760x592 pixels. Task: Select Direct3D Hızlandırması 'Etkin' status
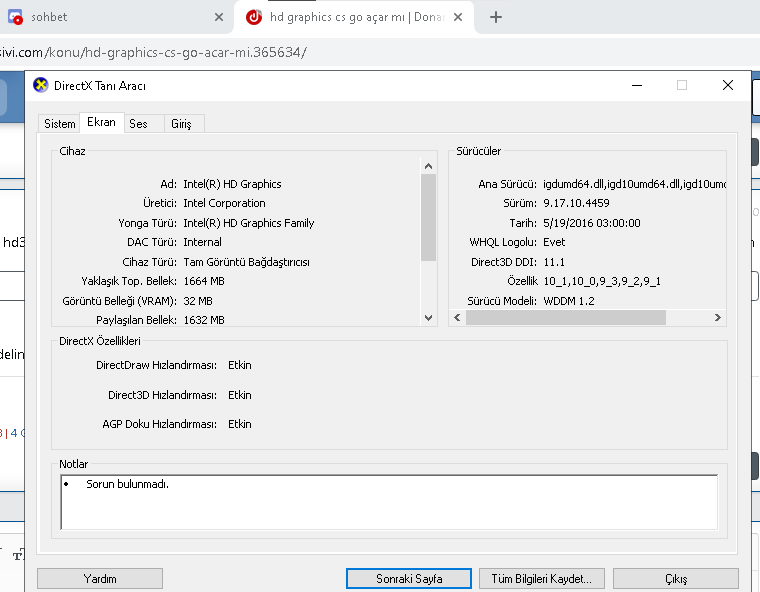(x=240, y=395)
